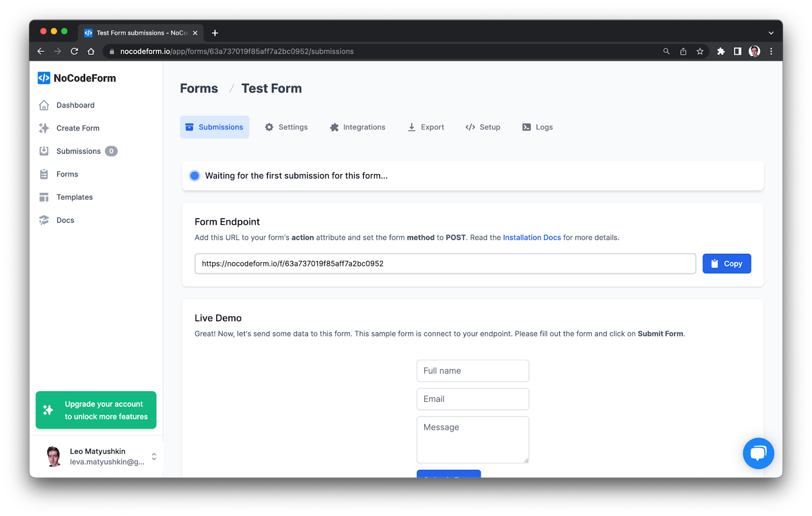The image size is (812, 516).
Task: Open a new browser tab
Action: (x=215, y=33)
